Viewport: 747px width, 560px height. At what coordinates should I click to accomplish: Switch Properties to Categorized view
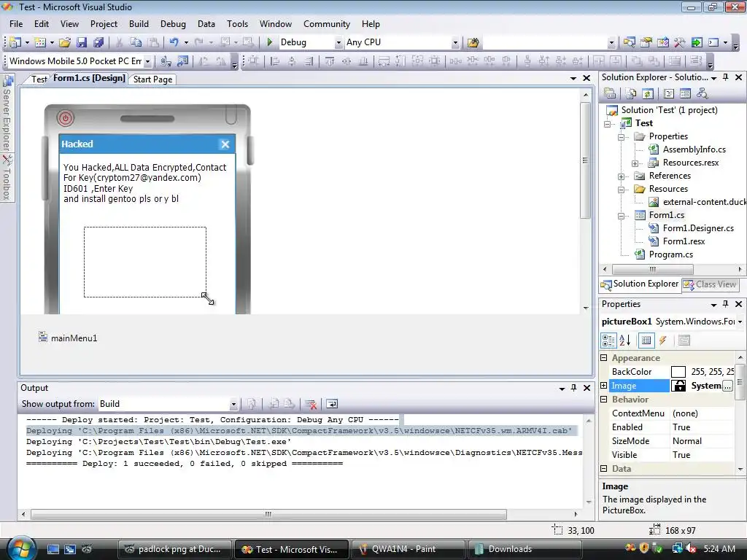(609, 340)
